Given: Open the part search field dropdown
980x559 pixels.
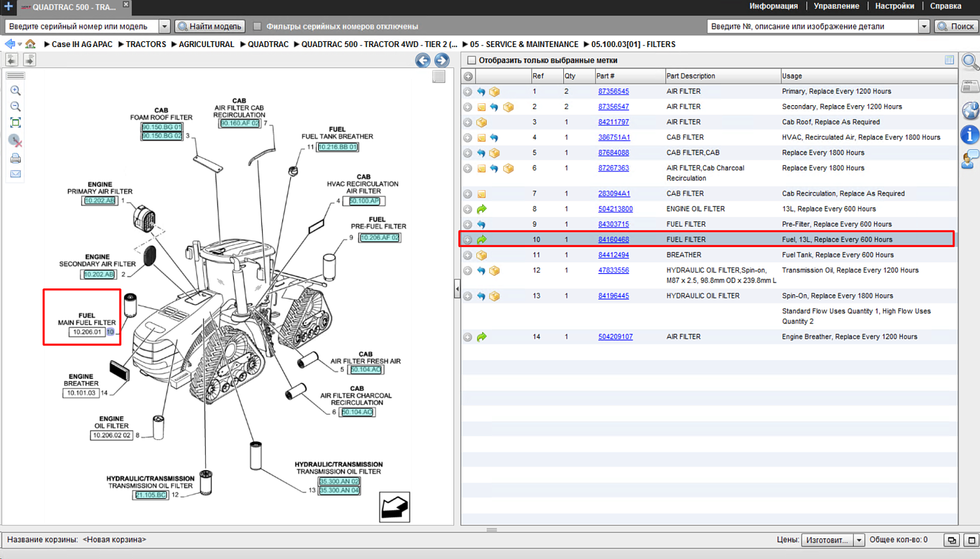Looking at the screenshot, I should 924,27.
